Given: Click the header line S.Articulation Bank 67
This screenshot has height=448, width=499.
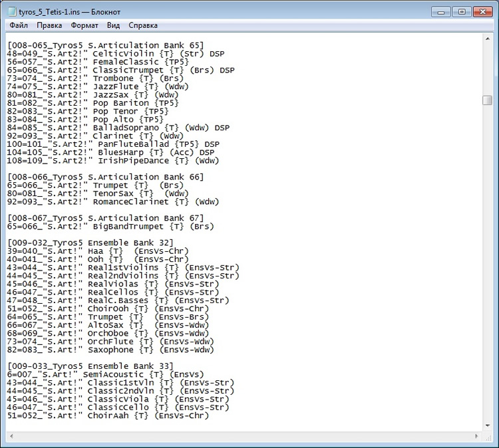Looking at the screenshot, I should coord(105,219).
